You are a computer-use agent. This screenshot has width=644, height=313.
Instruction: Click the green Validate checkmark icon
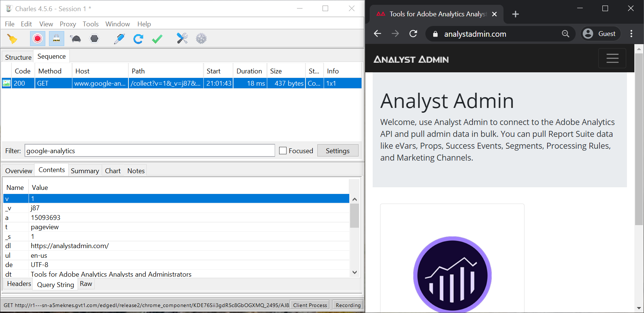(x=157, y=39)
